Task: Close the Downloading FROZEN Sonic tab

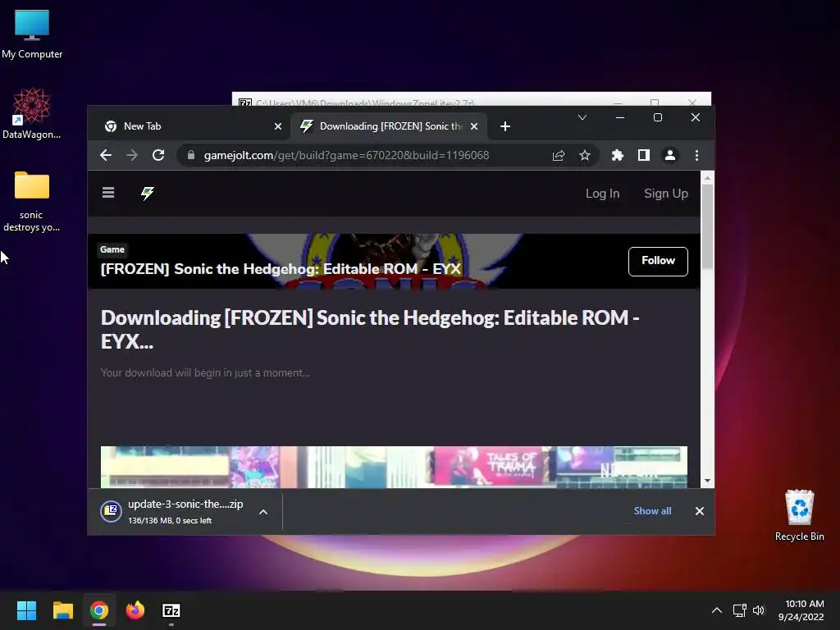Action: (473, 126)
